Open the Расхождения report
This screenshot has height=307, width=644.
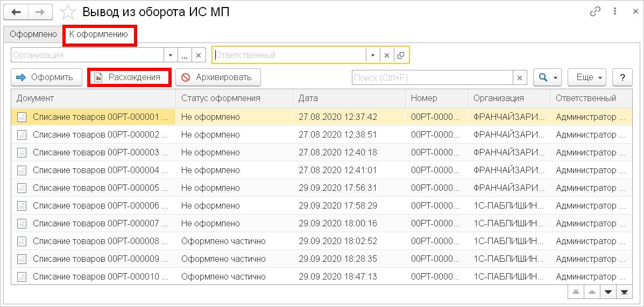click(128, 77)
